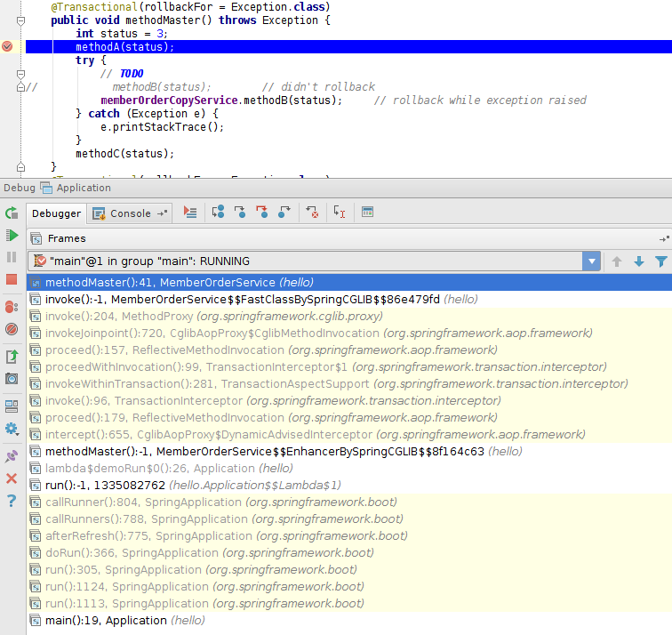Toggle Mute Breakpoints icon
This screenshot has height=635, width=672.
[x=12, y=329]
